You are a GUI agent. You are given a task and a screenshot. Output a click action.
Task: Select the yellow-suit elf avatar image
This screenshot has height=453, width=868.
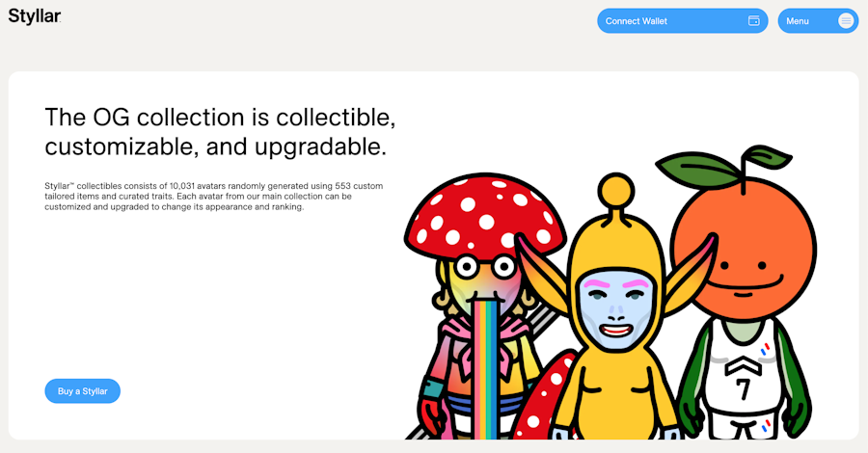(616, 306)
